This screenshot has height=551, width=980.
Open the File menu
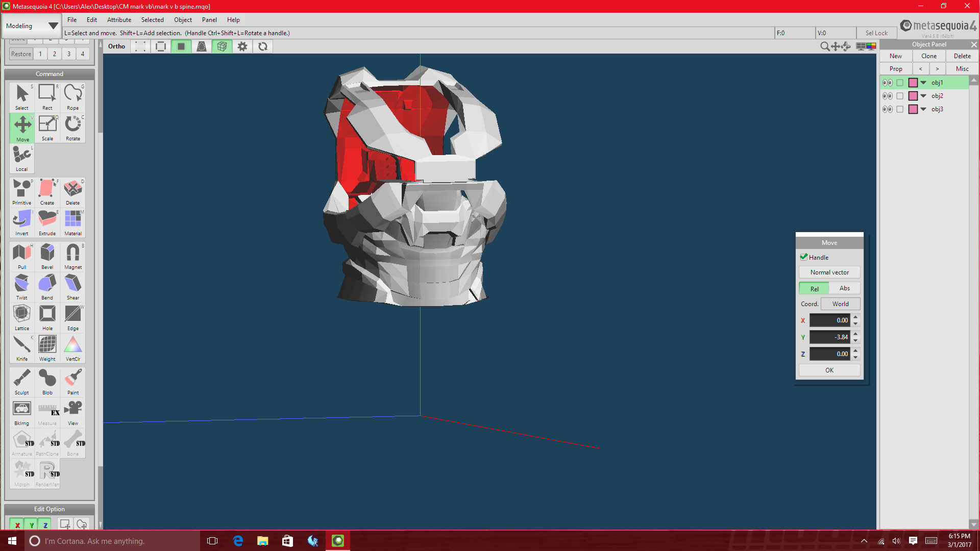[x=72, y=20]
